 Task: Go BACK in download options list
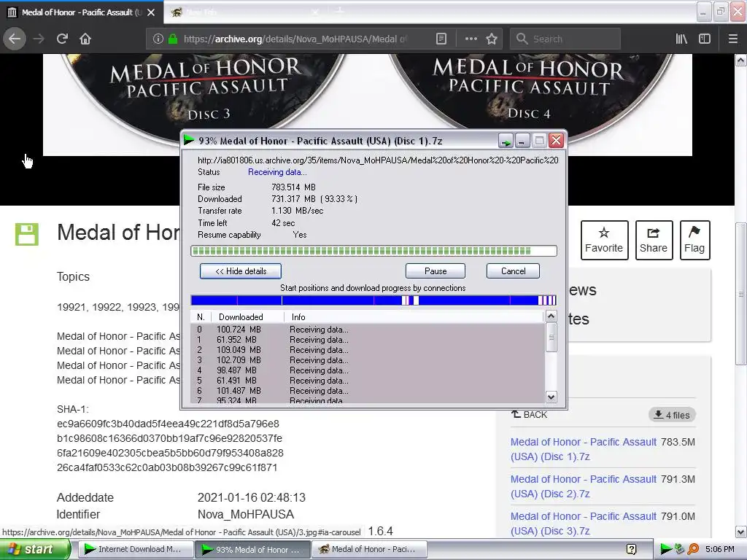point(530,414)
